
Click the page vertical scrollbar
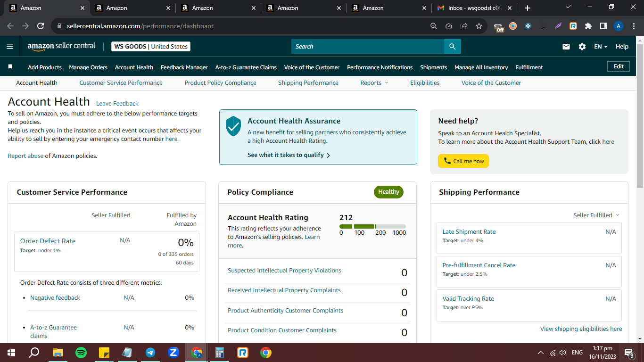tap(640, 116)
